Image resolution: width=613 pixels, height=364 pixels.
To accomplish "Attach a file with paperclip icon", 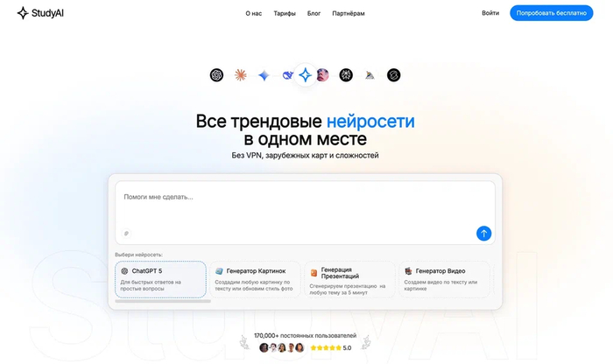I will coord(126,233).
